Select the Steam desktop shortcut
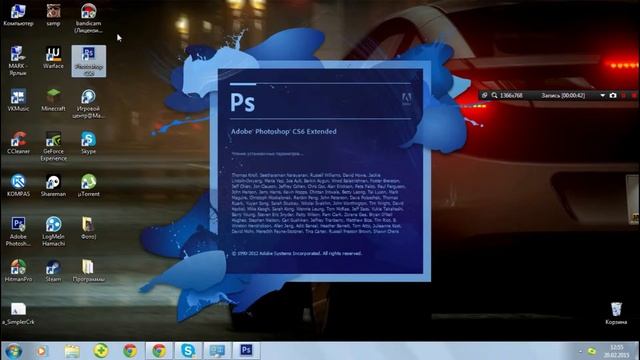 (x=53, y=271)
